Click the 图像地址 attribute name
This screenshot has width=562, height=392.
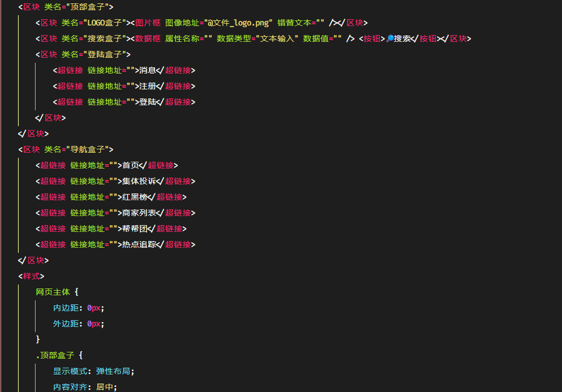tap(182, 23)
